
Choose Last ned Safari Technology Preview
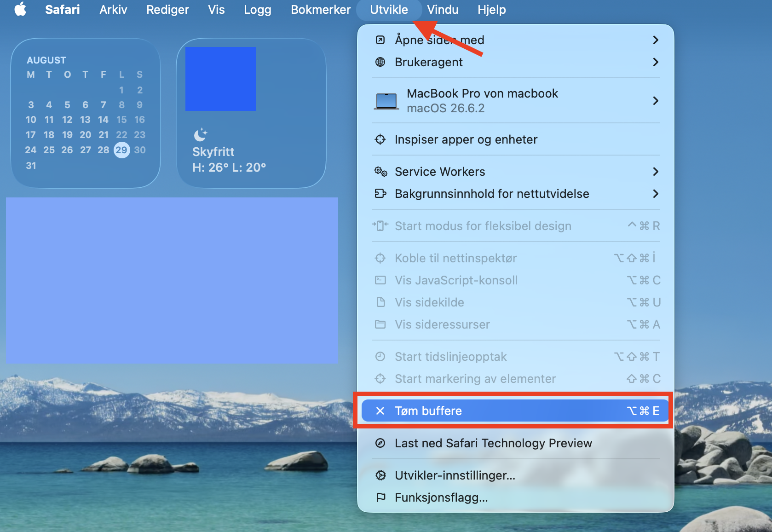pyautogui.click(x=516, y=443)
